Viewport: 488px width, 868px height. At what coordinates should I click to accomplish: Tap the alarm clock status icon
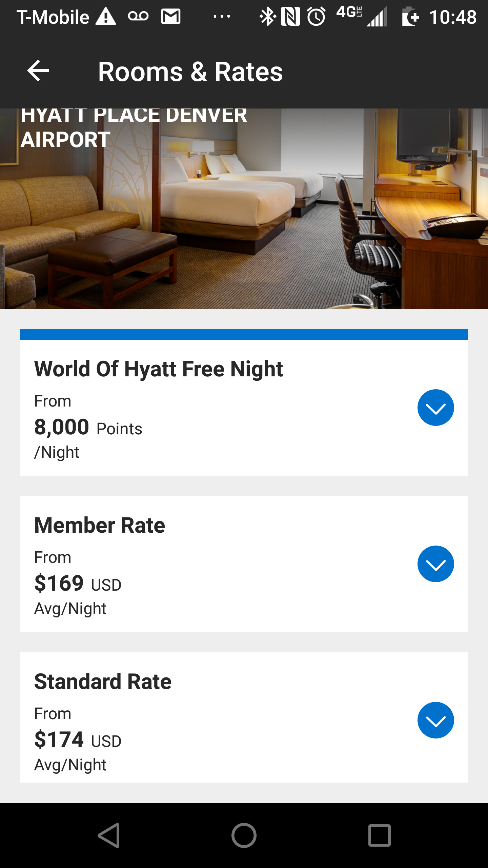point(316,17)
